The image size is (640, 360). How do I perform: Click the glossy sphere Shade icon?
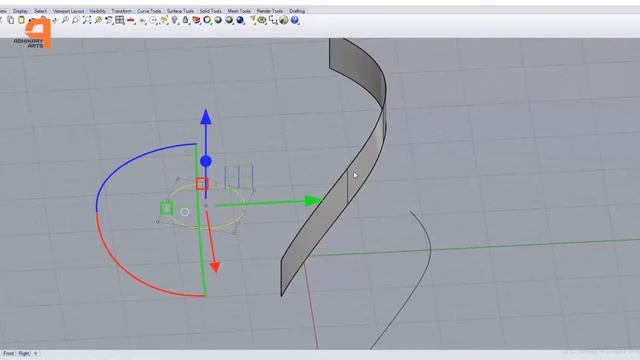coord(229,20)
